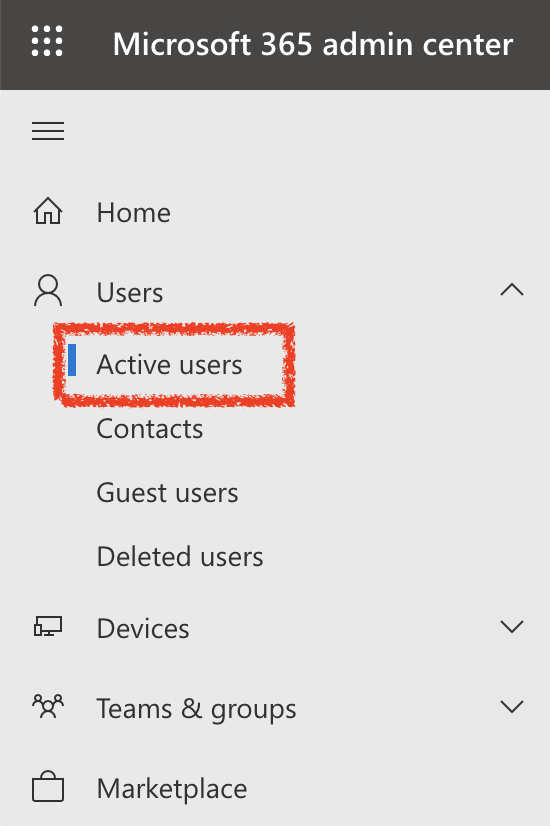Select Guest users

(x=168, y=493)
